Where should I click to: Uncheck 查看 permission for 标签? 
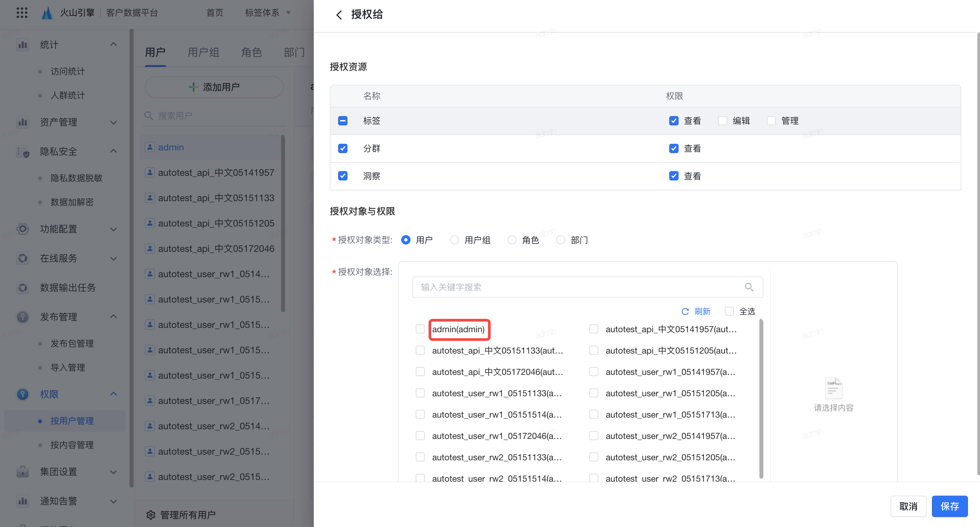point(674,121)
